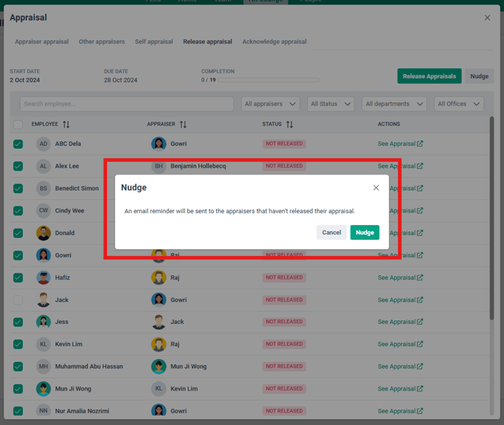Uncheck the Benedict Simon row checkbox

pyautogui.click(x=18, y=188)
